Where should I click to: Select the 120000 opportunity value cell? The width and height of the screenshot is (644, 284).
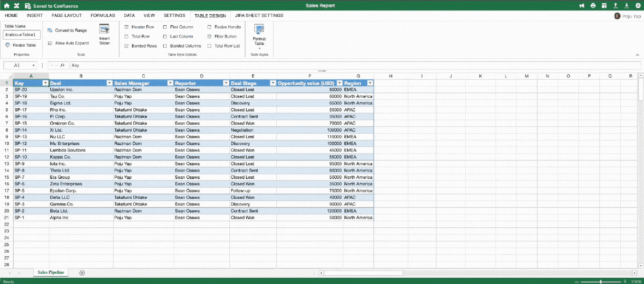pyautogui.click(x=309, y=211)
